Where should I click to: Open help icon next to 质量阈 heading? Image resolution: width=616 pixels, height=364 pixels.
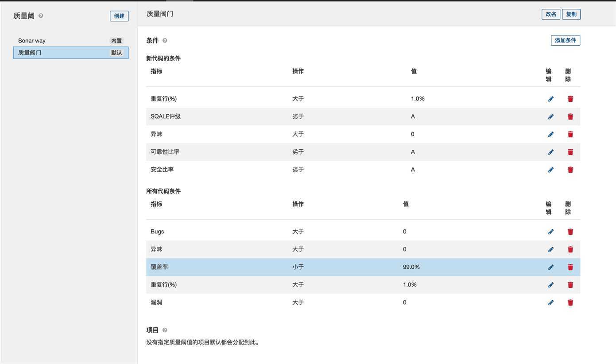pyautogui.click(x=41, y=15)
